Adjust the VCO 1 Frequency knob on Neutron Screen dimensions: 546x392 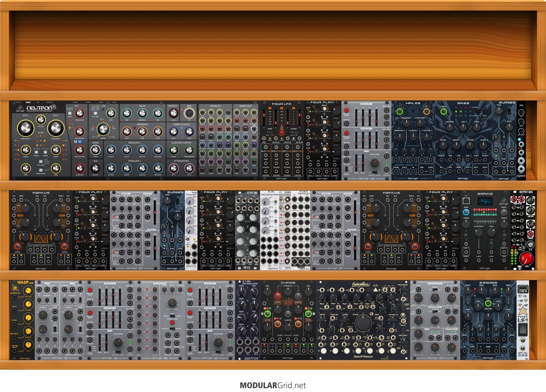[x=26, y=128]
